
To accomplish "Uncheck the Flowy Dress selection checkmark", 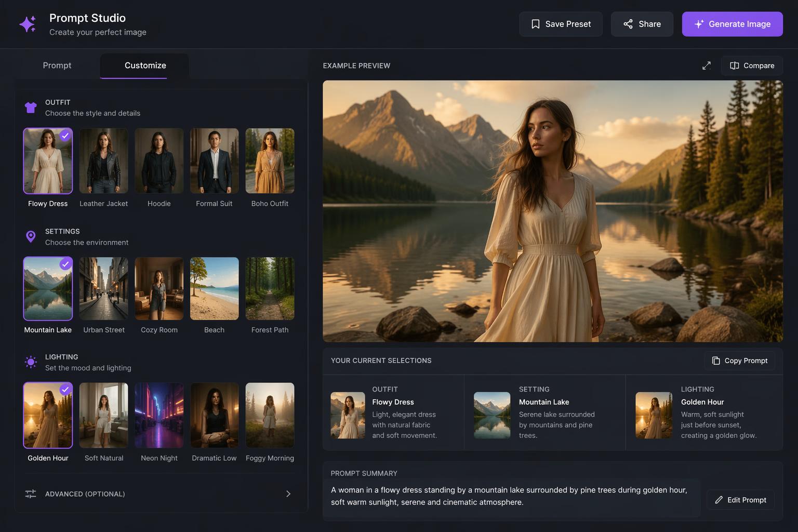I will [x=65, y=136].
